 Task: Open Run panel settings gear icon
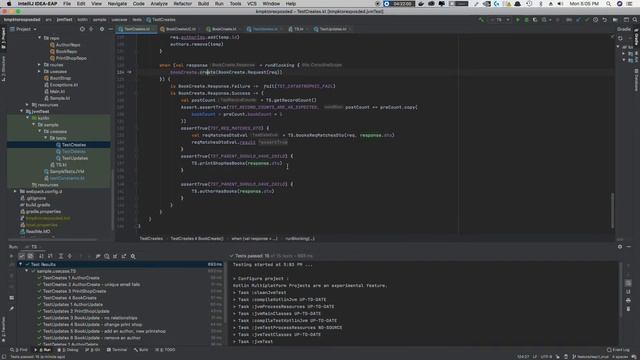point(620,247)
